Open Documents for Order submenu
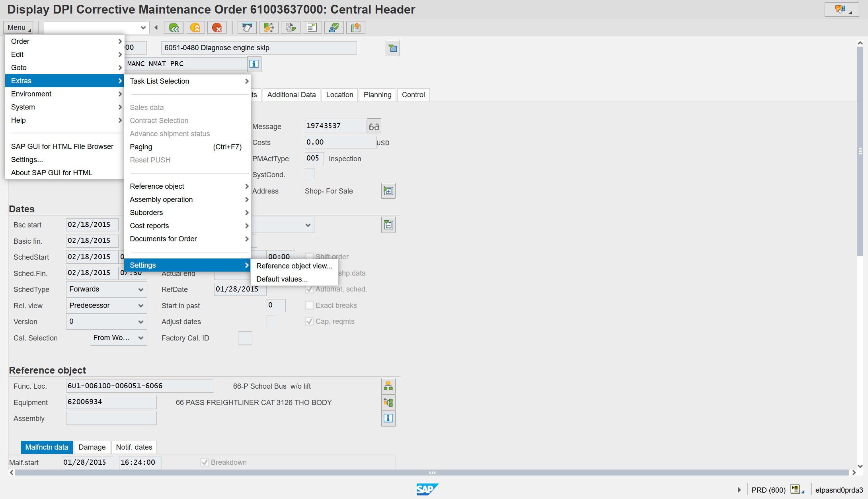 (187, 239)
